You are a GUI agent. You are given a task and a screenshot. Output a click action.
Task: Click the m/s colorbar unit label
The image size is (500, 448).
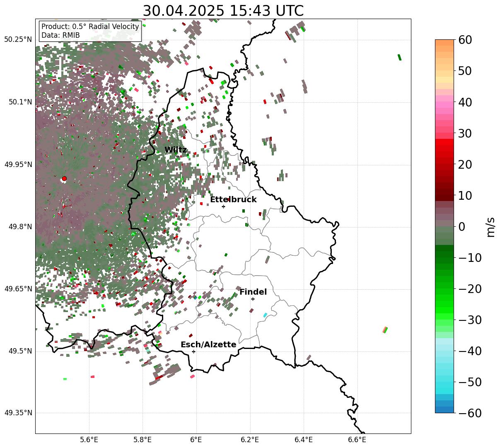click(x=490, y=226)
